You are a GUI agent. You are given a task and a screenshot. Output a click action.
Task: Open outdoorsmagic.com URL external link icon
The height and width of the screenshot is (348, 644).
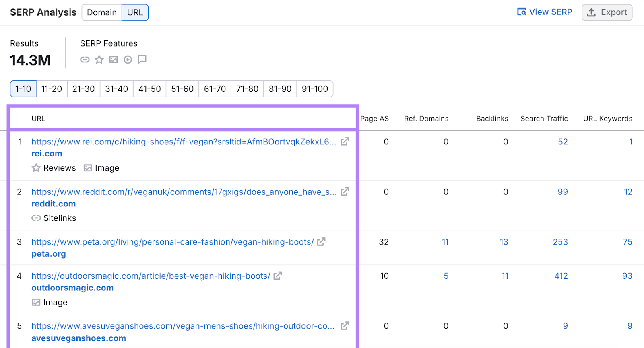point(278,276)
